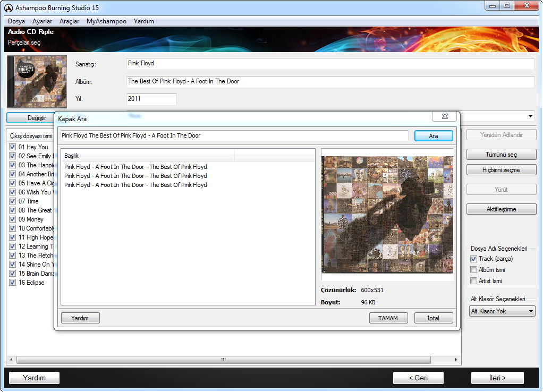Select track 10 Comfortably

point(36,228)
